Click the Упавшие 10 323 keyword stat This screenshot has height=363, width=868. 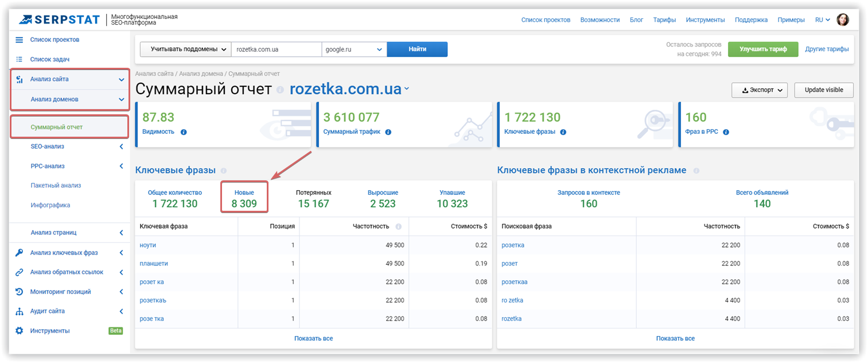point(452,198)
